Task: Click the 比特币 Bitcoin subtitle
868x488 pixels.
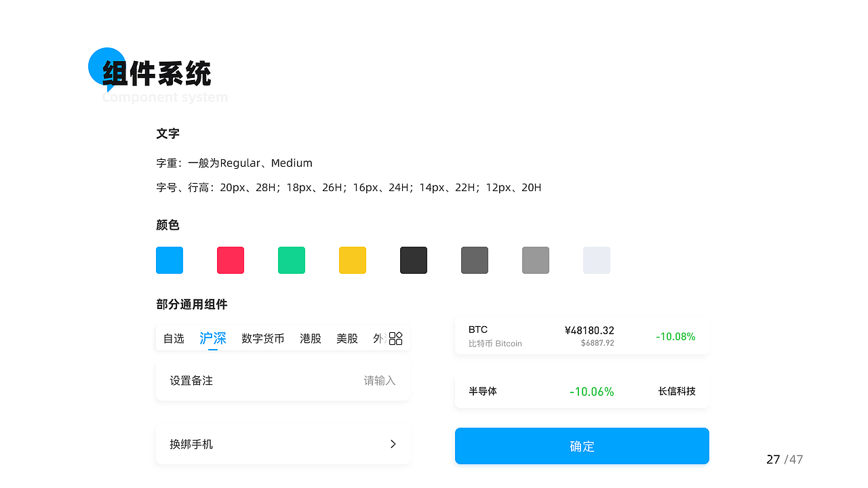Action: coord(495,344)
